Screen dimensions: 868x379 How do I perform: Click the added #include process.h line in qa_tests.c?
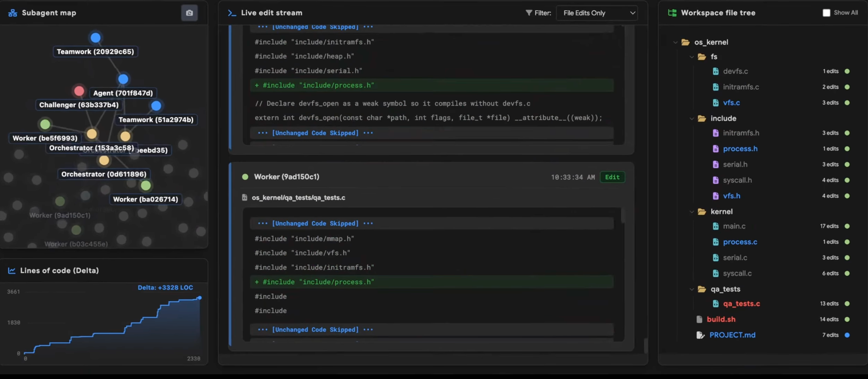click(432, 282)
